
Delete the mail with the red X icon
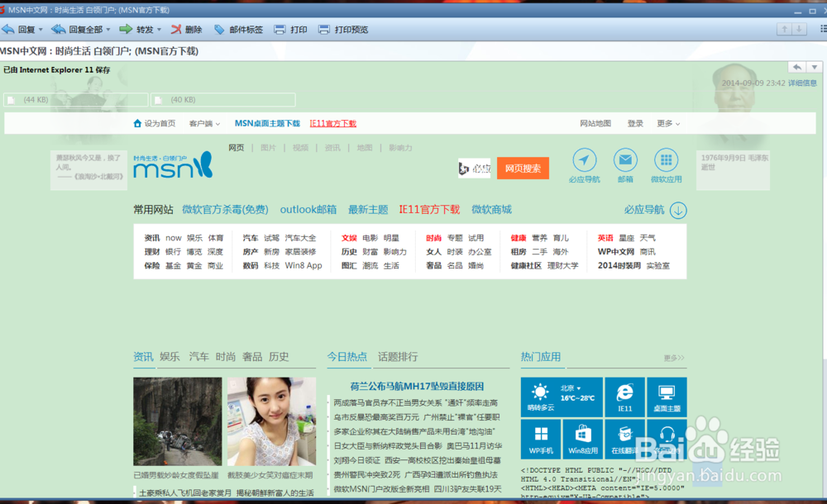pyautogui.click(x=175, y=30)
